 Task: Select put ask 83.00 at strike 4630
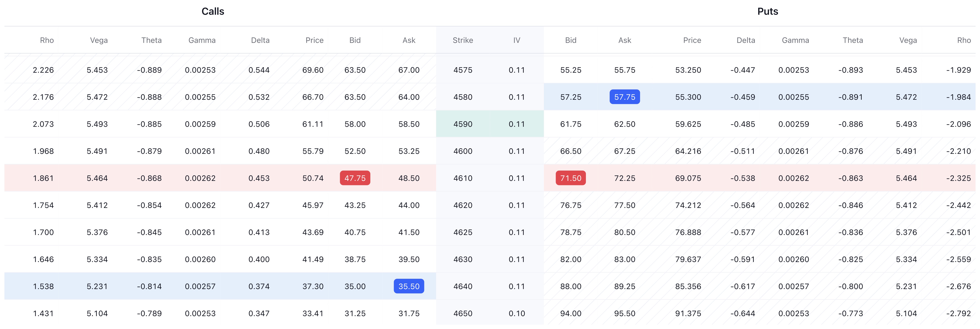(x=624, y=259)
